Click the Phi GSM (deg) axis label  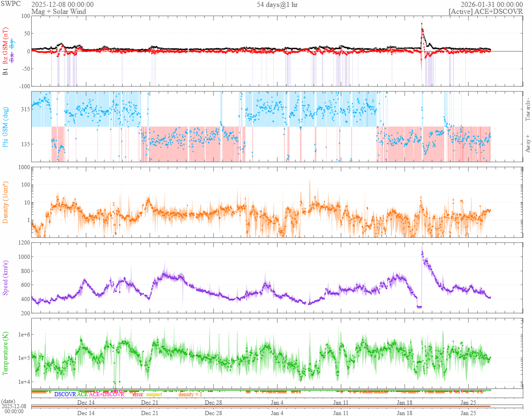[x=6, y=126]
